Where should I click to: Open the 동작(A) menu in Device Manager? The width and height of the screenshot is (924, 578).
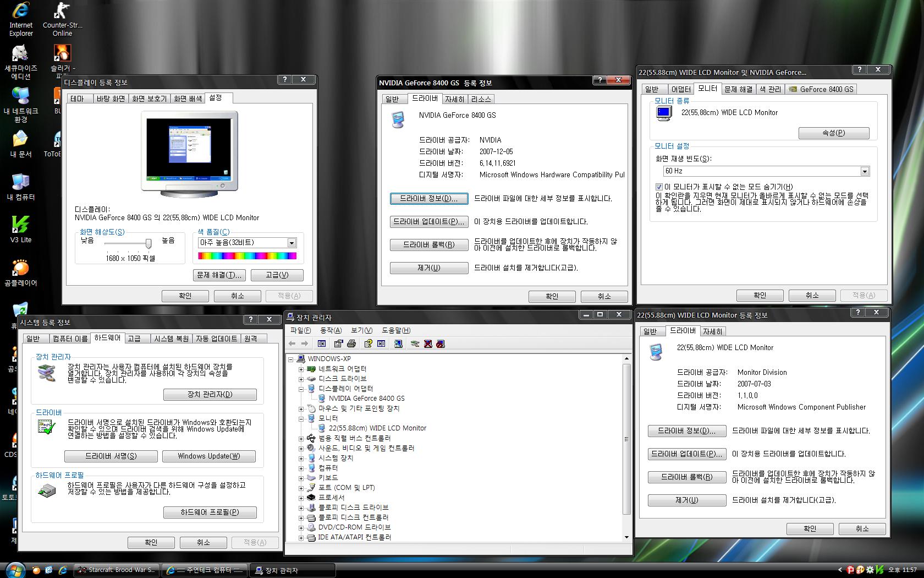pos(331,330)
